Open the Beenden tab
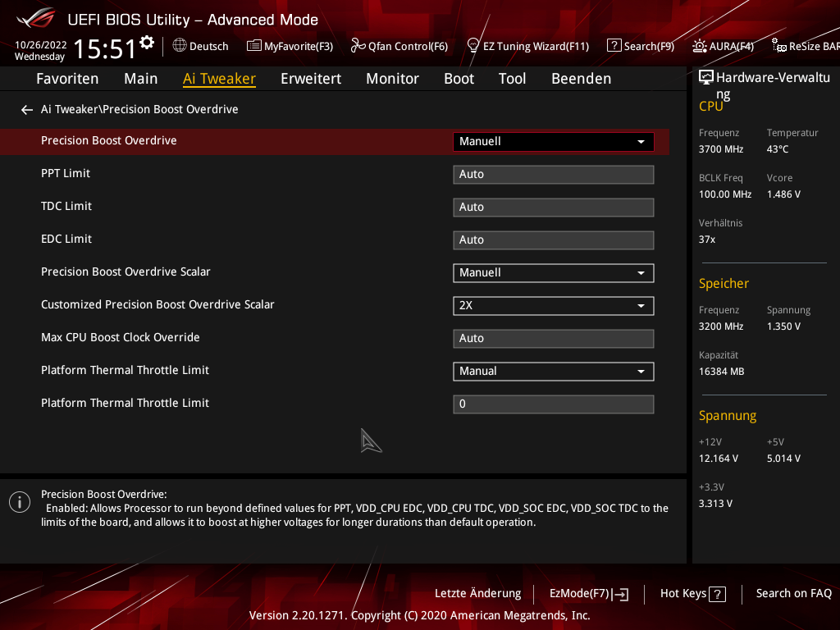840x630 pixels. (582, 79)
